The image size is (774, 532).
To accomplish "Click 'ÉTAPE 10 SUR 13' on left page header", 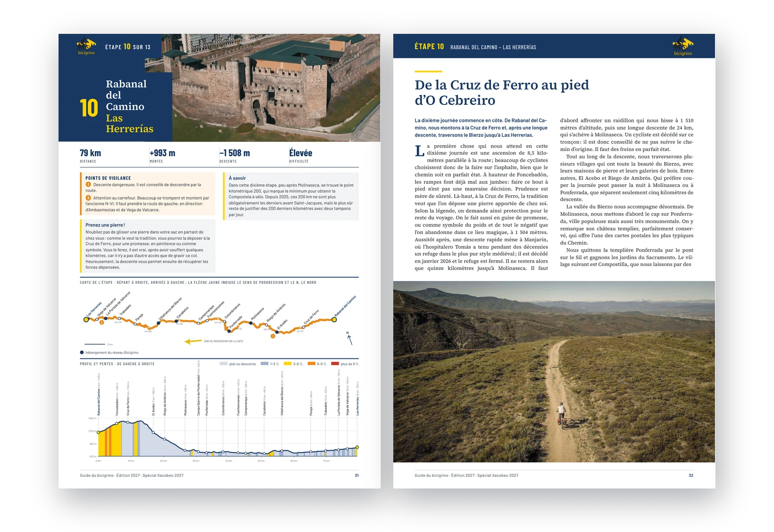I will tap(128, 47).
